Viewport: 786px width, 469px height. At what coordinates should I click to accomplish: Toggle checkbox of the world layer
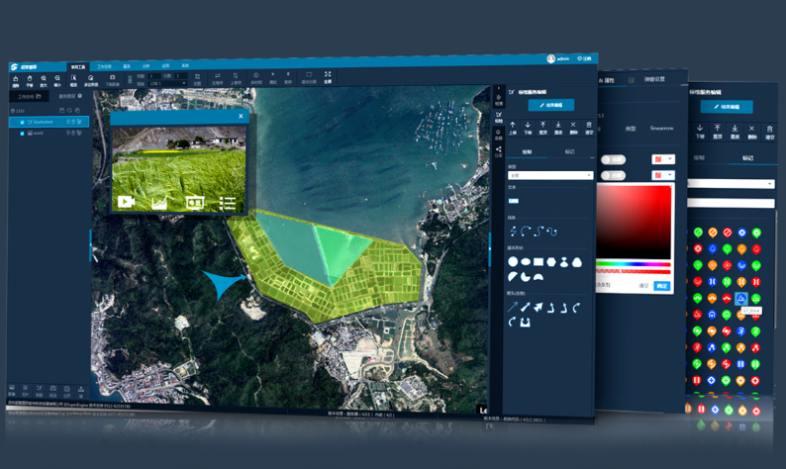[22, 133]
